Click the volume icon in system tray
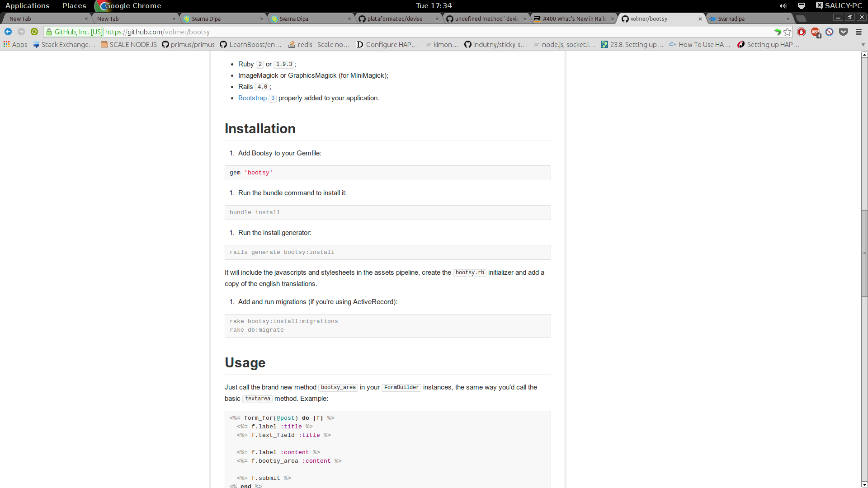 (783, 6)
